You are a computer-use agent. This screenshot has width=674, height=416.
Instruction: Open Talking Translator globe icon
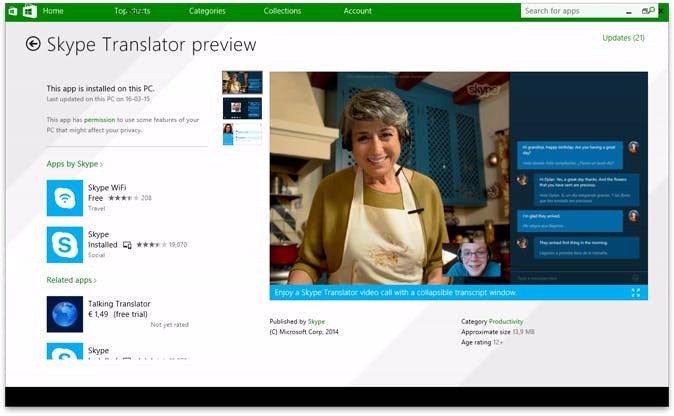pos(65,314)
